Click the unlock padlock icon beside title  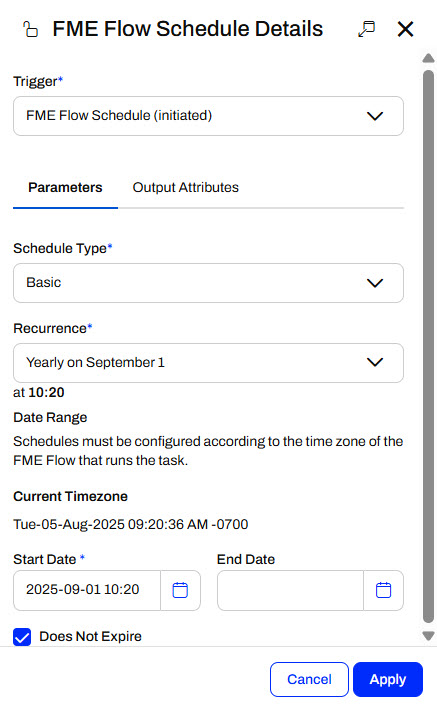click(x=30, y=29)
